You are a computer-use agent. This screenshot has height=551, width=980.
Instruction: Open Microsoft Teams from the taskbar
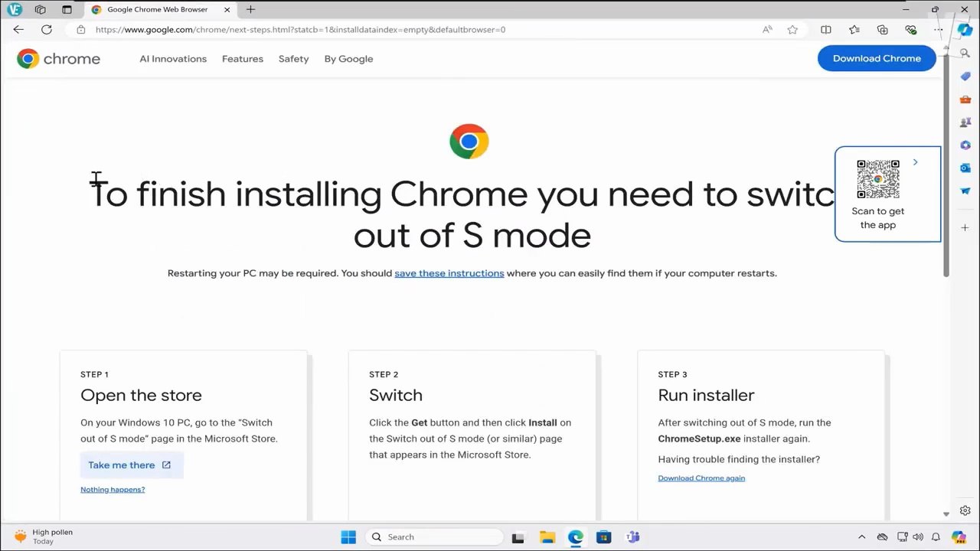632,537
